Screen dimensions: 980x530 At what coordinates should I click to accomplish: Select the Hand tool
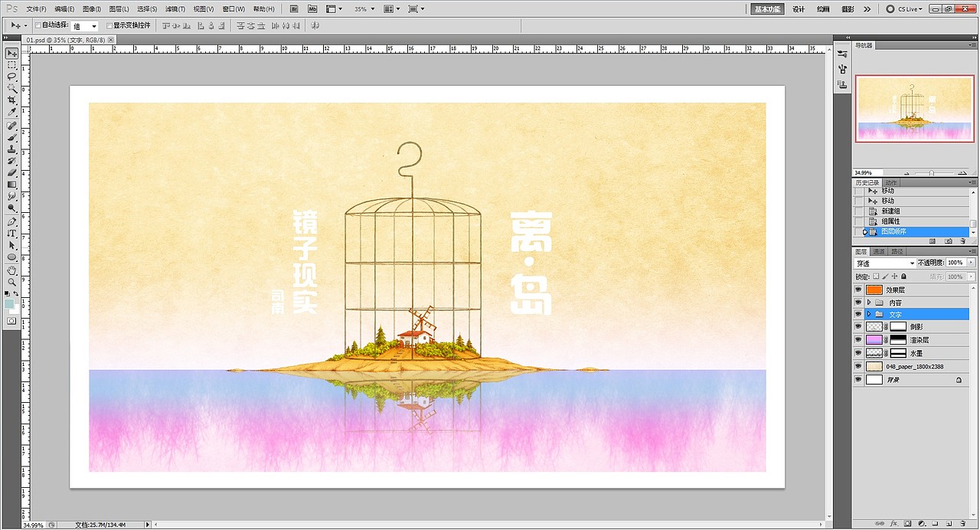pyautogui.click(x=11, y=270)
